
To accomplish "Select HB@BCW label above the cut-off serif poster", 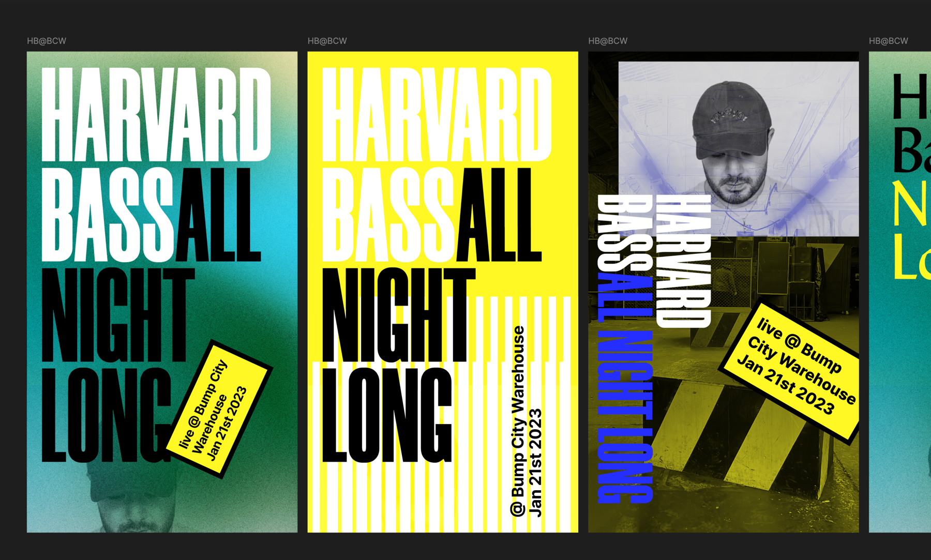I will (889, 41).
